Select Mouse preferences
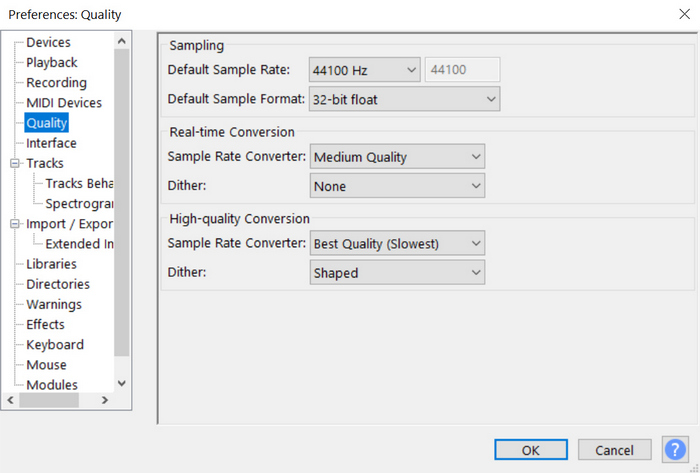 click(x=46, y=365)
